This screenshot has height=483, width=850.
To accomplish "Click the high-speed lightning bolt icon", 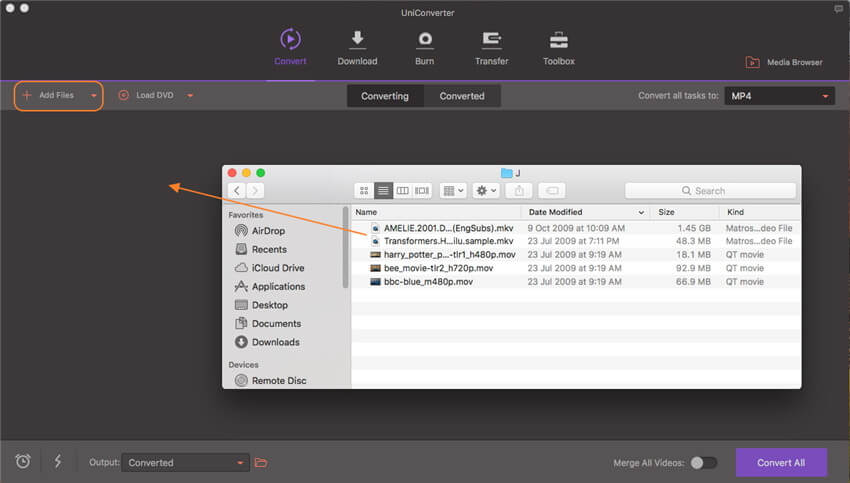I will pos(57,461).
